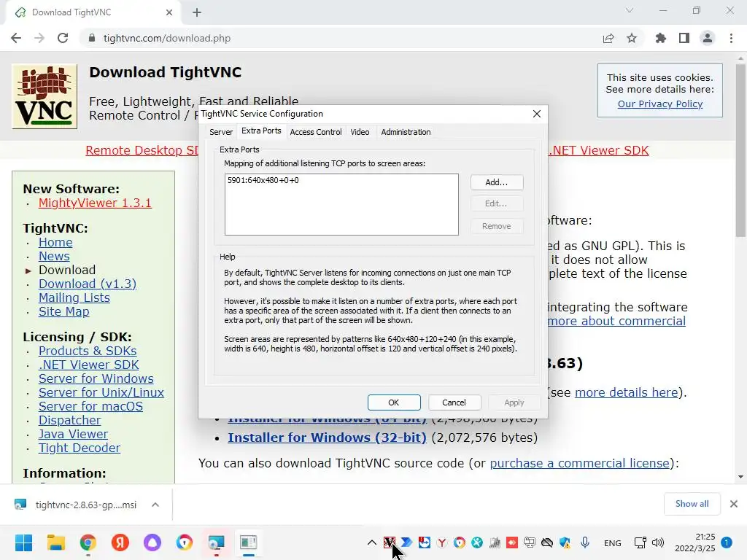
Task: Click Add... extra port button
Action: click(x=496, y=182)
